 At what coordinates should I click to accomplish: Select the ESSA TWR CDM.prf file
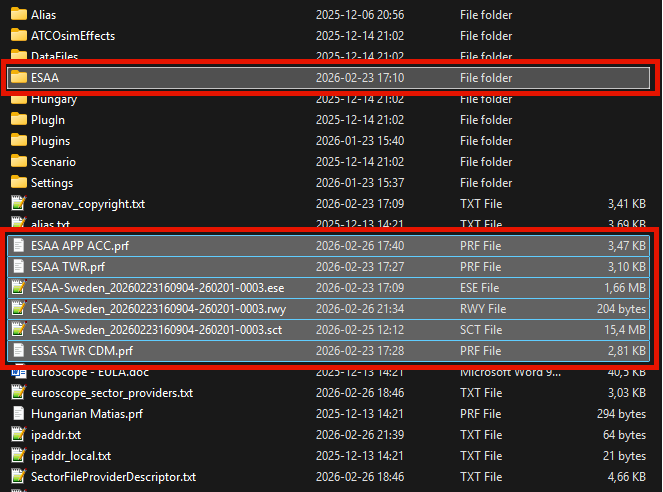(81, 351)
